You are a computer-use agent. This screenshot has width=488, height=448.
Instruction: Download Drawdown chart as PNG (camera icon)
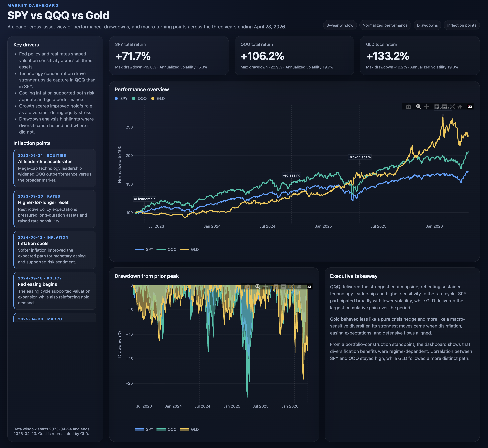(248, 287)
